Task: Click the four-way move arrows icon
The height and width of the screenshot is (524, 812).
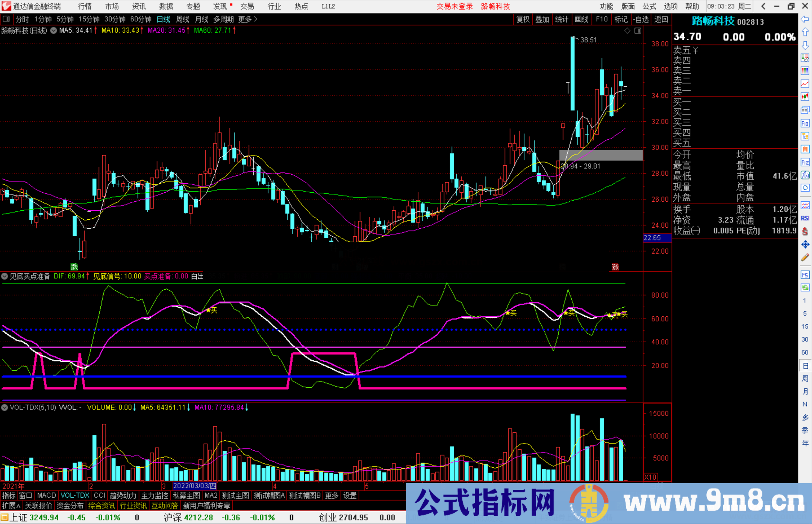Action: pos(805,245)
